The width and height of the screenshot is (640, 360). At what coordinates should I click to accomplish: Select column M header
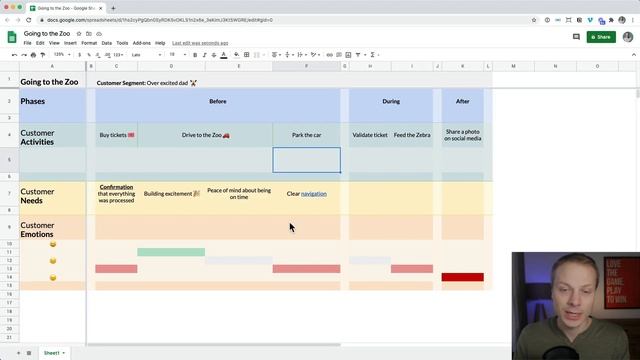tap(513, 66)
